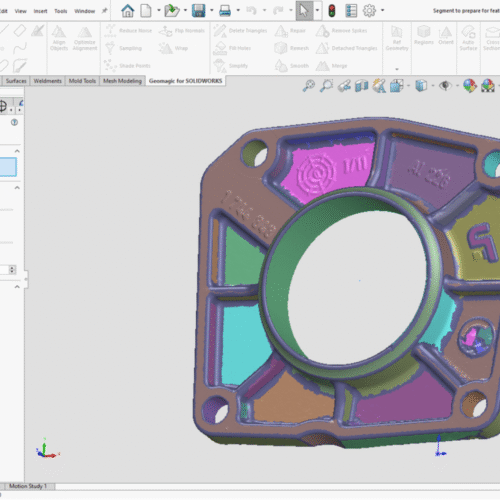Click the Flip Normals command
500x500 pixels.
click(182, 31)
